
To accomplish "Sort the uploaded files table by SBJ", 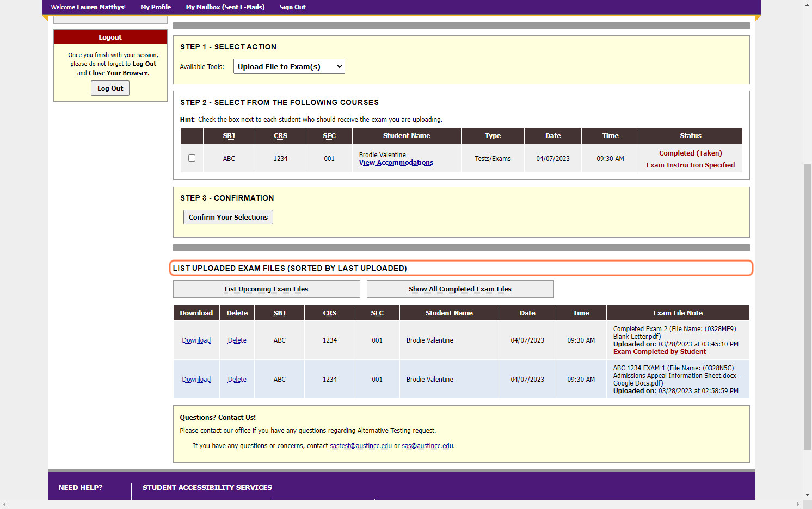I will pyautogui.click(x=280, y=313).
